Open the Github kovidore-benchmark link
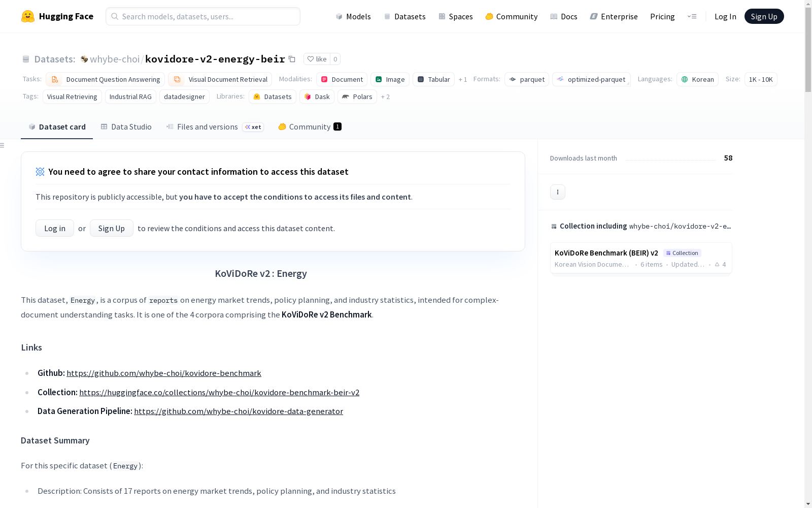812x508 pixels. click(164, 373)
